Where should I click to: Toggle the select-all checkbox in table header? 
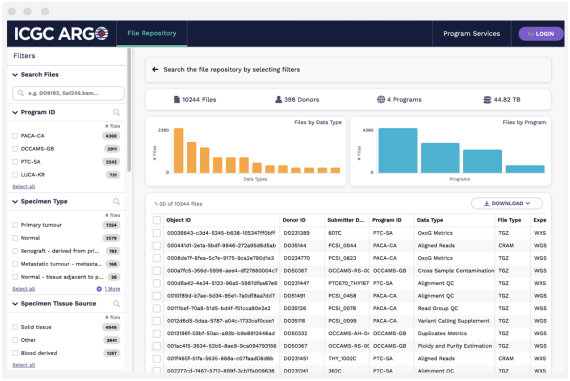click(x=157, y=220)
